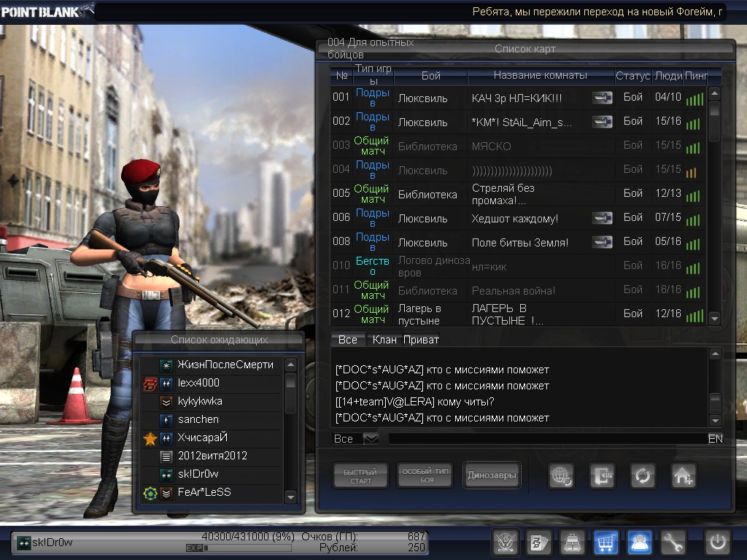
Task: Sort rooms by the Статус column header
Action: click(632, 75)
